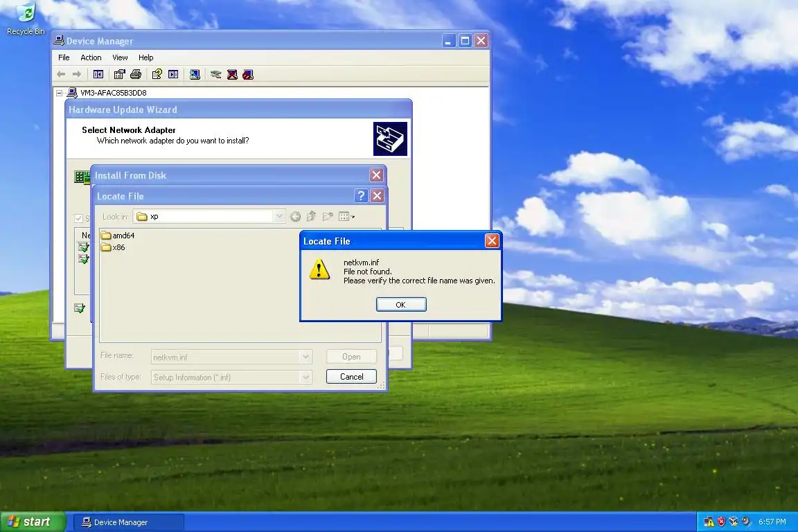Open the File menu in Device Manager
The width and height of the screenshot is (798, 532).
[64, 57]
